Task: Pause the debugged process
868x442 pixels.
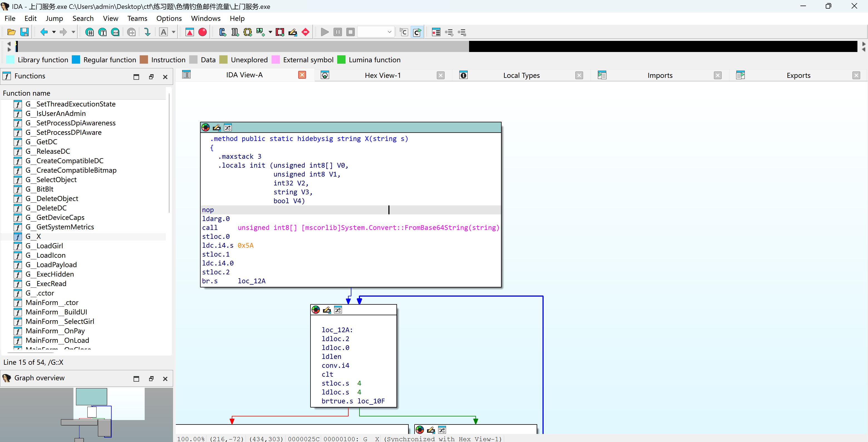Action: 338,32
